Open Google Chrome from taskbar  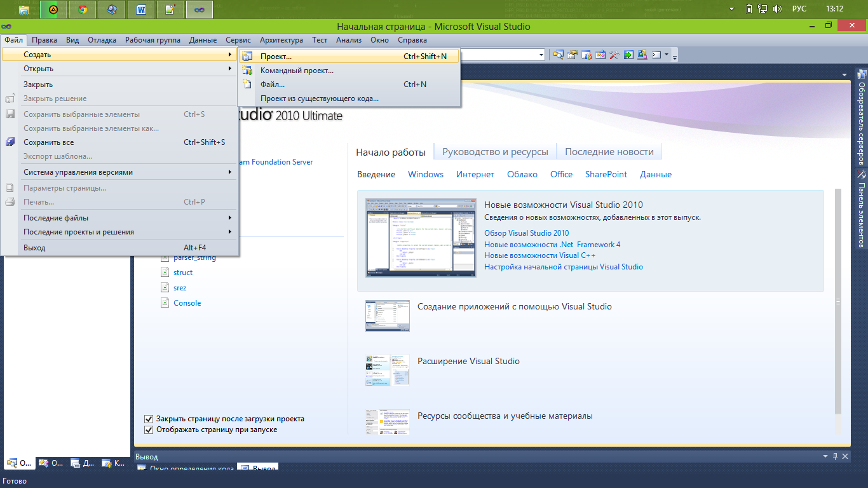83,9
